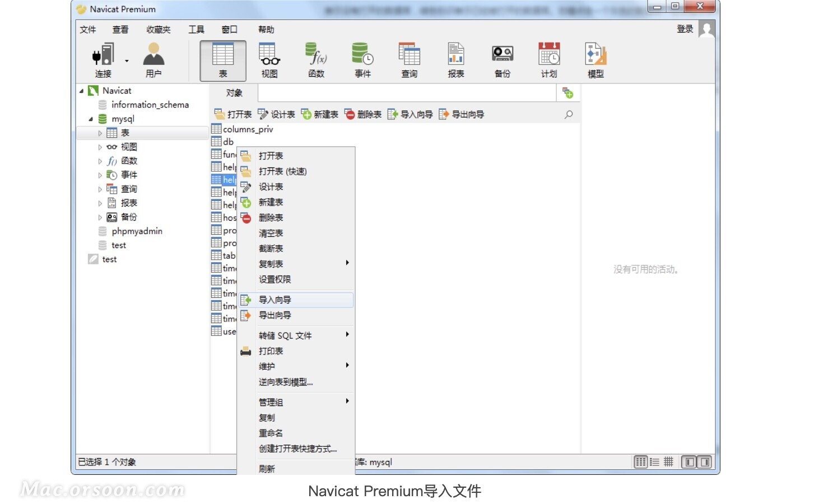828x504 pixels.
Task: Click the 用户 (User) toolbar icon
Action: [x=153, y=60]
